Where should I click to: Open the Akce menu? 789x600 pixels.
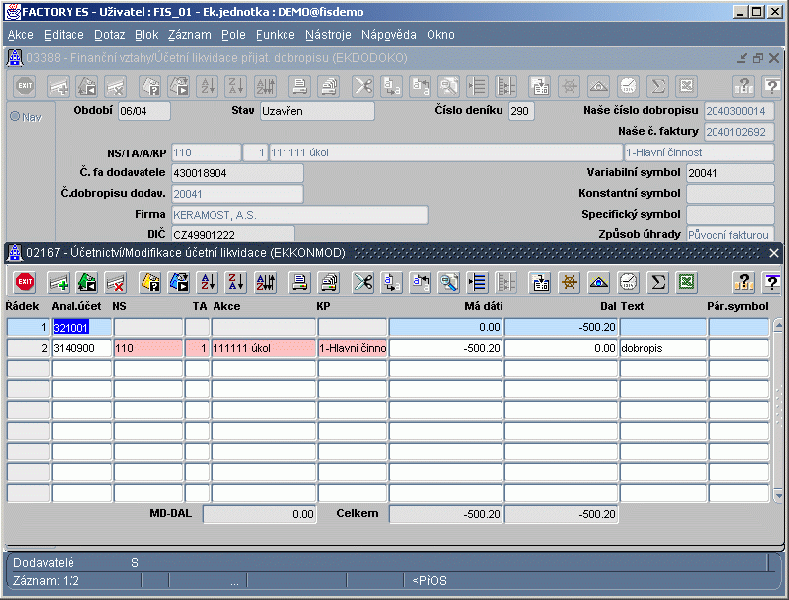(x=21, y=35)
